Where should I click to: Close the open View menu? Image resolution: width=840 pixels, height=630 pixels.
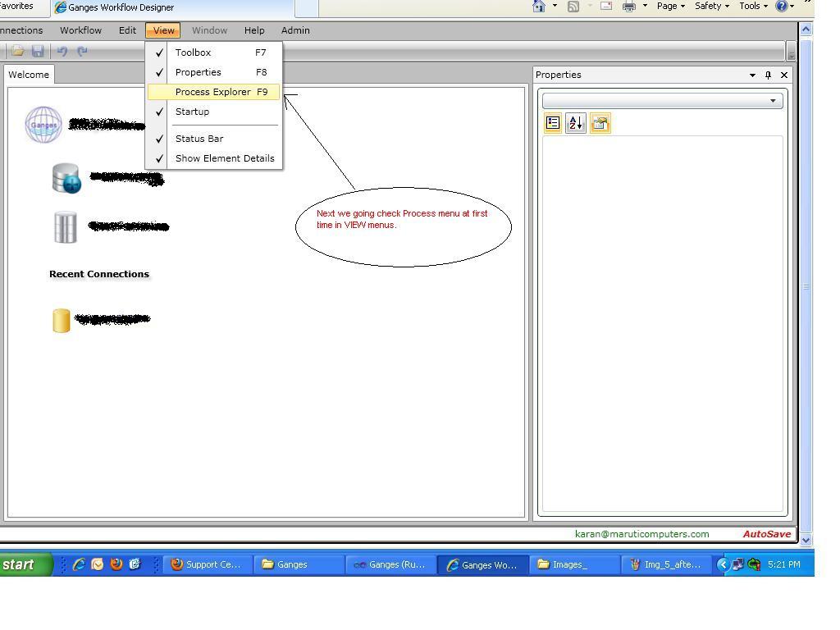click(163, 30)
